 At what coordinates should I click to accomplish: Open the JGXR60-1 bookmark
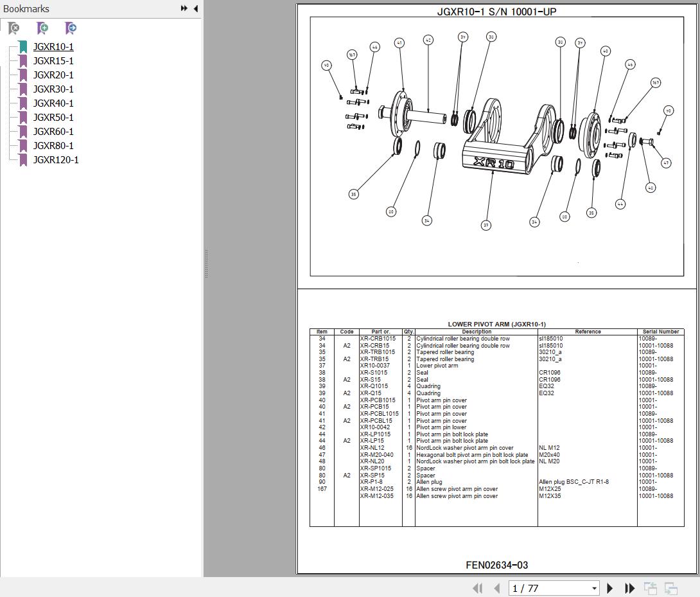tap(53, 132)
